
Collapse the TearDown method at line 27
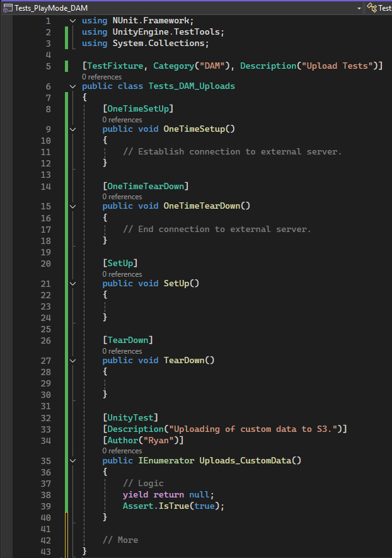pyautogui.click(x=72, y=361)
